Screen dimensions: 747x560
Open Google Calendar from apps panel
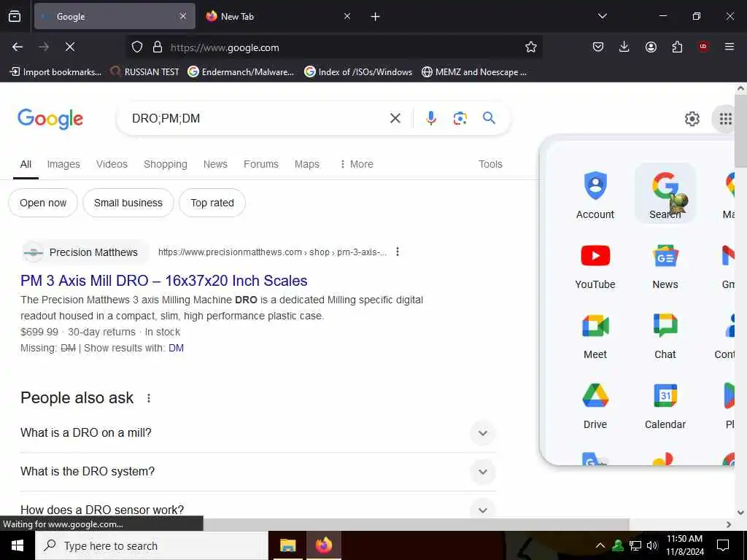click(665, 405)
